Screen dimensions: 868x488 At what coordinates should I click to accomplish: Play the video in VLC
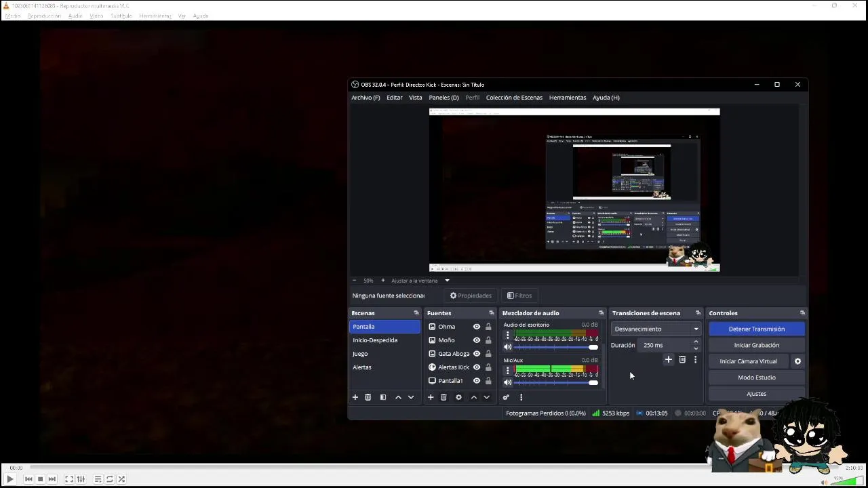pos(10,479)
